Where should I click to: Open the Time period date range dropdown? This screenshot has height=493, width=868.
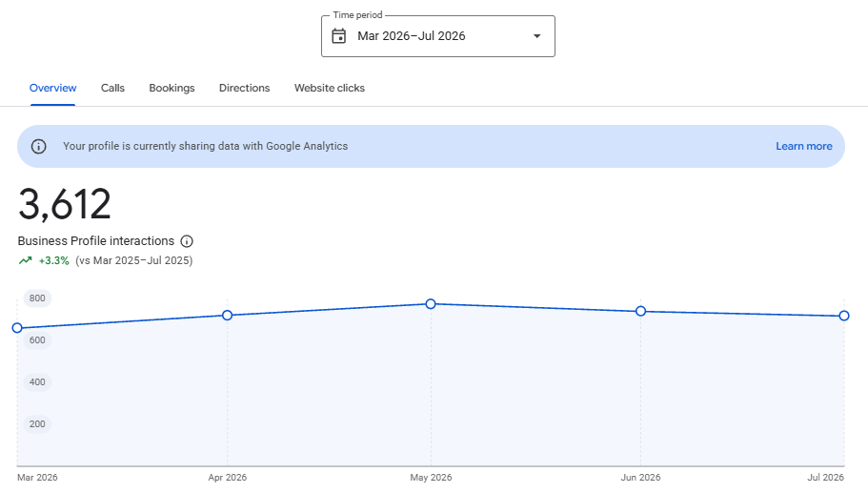[438, 36]
